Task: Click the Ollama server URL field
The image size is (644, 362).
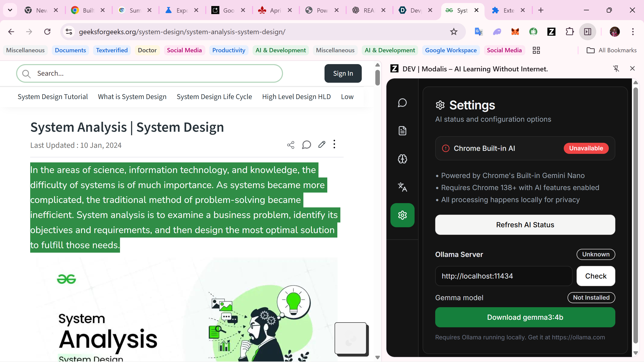Action: [x=503, y=276]
